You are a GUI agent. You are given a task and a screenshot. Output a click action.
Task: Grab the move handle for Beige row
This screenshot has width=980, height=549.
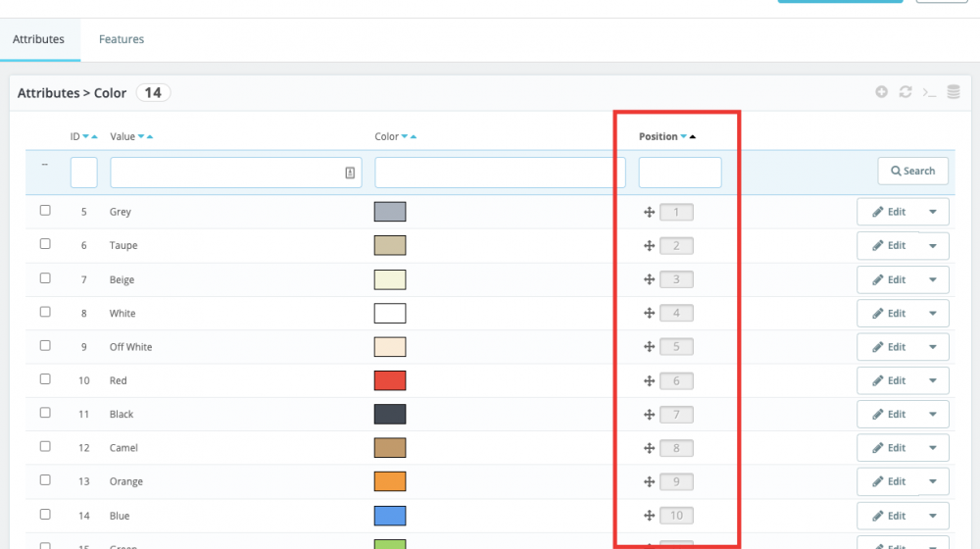pos(649,279)
